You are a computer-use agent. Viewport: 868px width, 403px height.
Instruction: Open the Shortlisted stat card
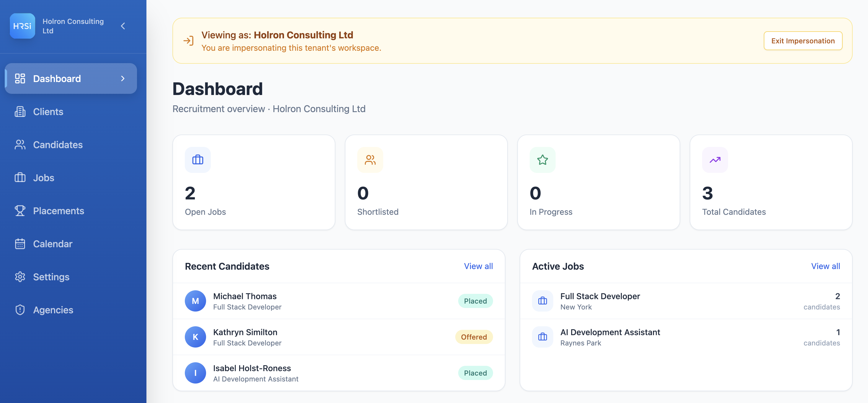click(x=426, y=182)
